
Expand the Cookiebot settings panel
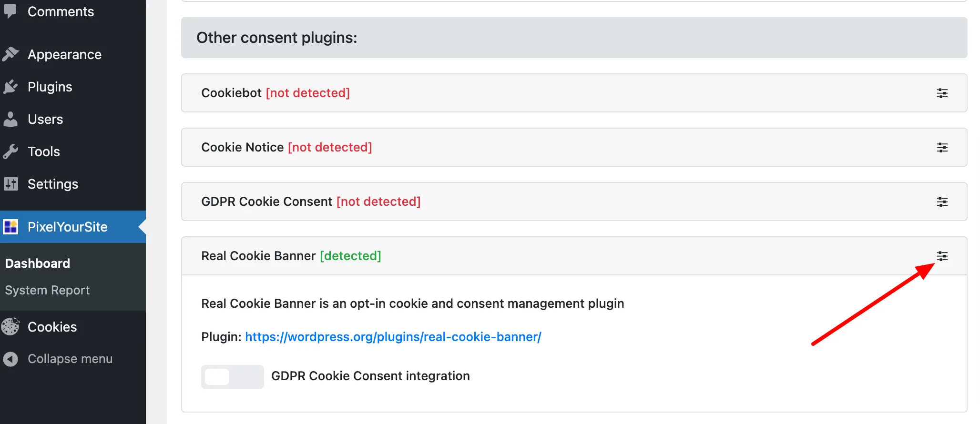942,93
